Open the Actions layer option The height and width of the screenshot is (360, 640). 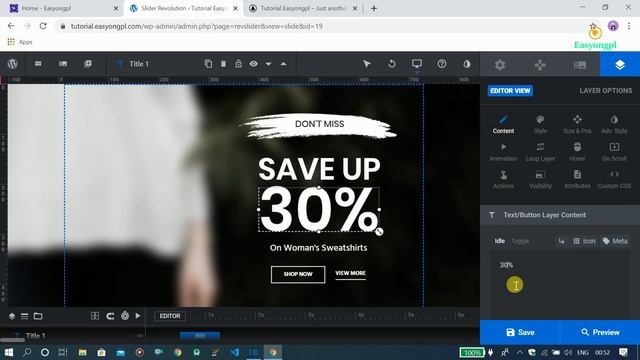click(503, 180)
